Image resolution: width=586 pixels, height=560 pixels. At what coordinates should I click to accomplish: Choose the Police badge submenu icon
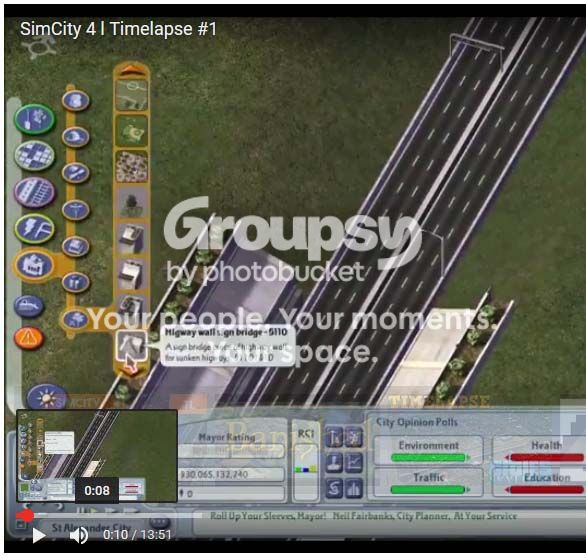[x=76, y=101]
